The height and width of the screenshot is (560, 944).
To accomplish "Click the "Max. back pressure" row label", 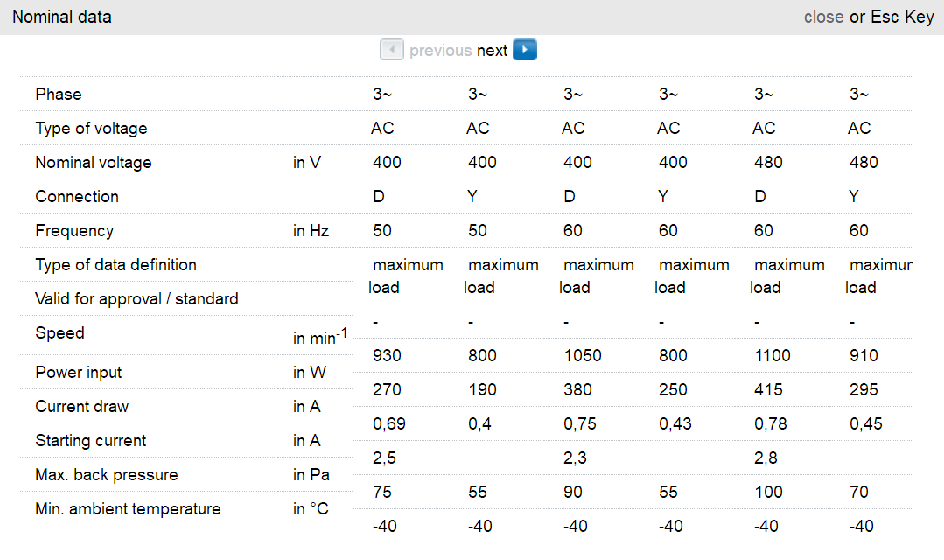I will tap(106, 475).
